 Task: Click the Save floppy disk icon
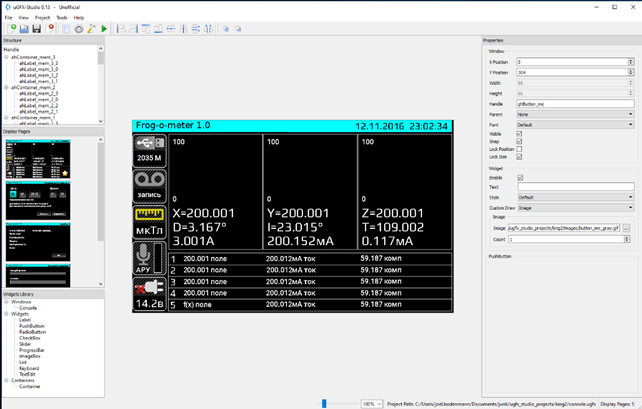click(37, 29)
